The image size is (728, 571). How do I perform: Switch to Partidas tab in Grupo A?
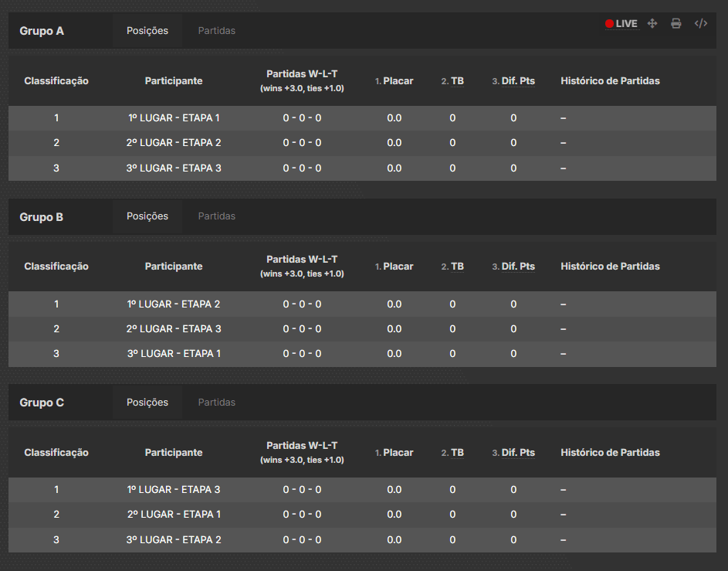point(216,31)
